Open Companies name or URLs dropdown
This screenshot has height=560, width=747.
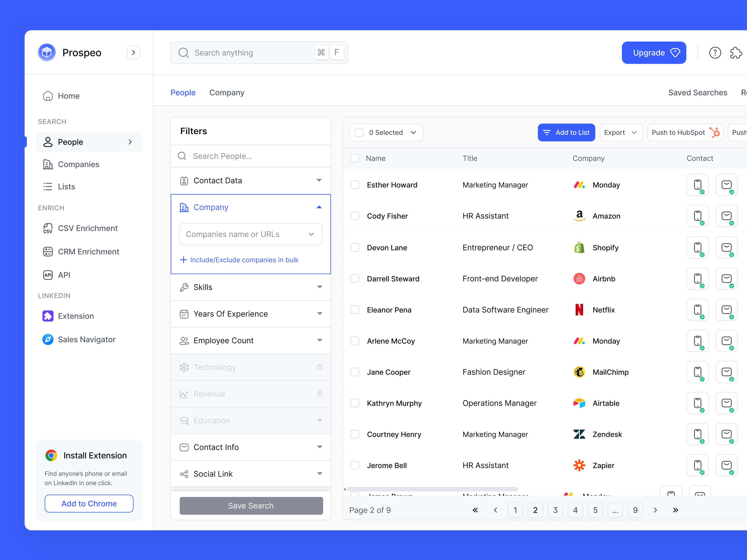(x=251, y=234)
